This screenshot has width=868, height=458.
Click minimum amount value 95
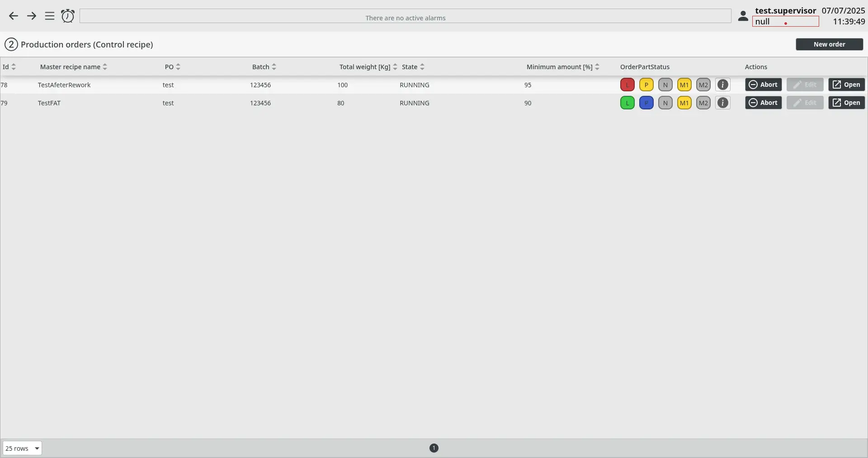point(528,85)
